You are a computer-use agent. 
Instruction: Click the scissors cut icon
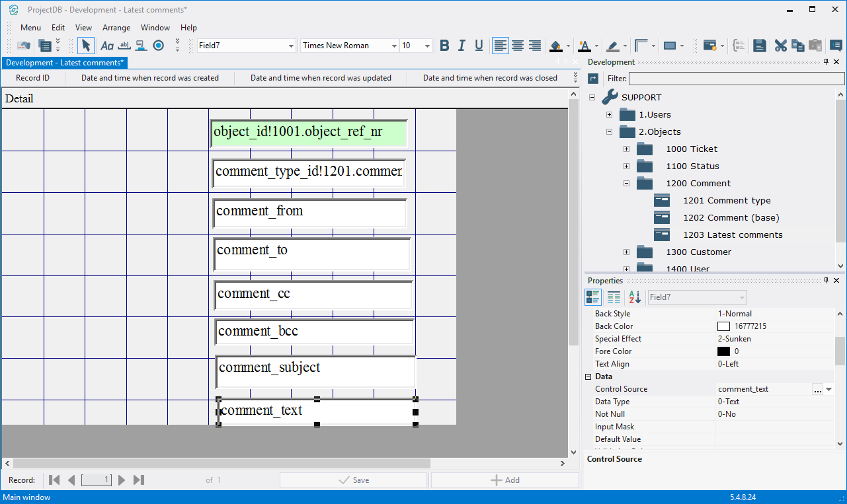[781, 46]
